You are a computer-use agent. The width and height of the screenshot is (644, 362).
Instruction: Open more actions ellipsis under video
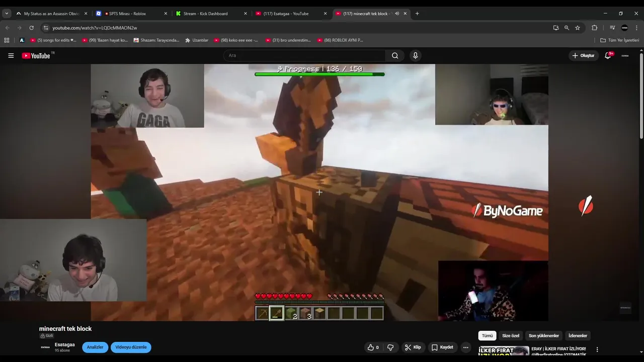pyautogui.click(x=466, y=347)
